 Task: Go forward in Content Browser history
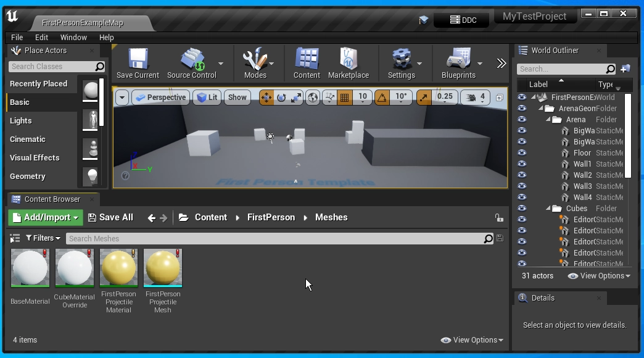pos(163,218)
